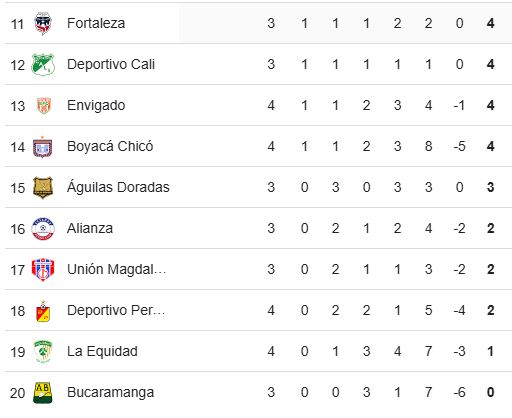This screenshot has height=418, width=512.
Task: Click the Bucaramanga team name
Action: click(x=110, y=393)
